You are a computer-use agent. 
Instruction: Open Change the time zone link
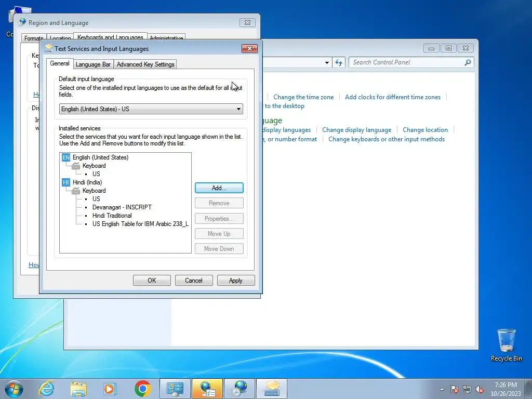pyautogui.click(x=303, y=97)
